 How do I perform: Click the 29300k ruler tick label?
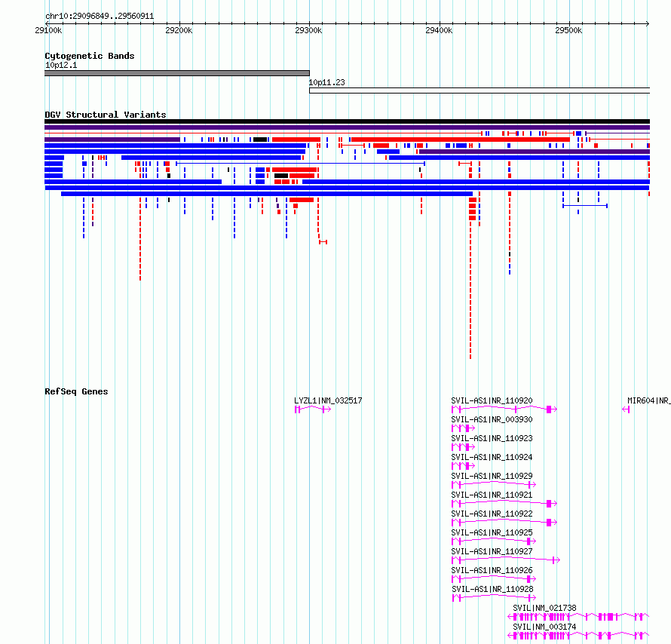pyautogui.click(x=308, y=30)
